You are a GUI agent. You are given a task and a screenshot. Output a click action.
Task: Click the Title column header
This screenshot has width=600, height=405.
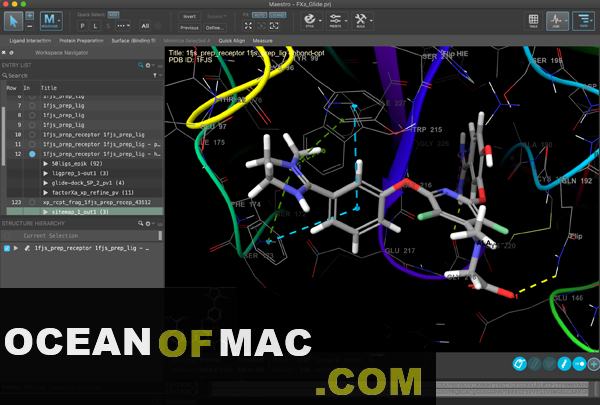click(49, 88)
